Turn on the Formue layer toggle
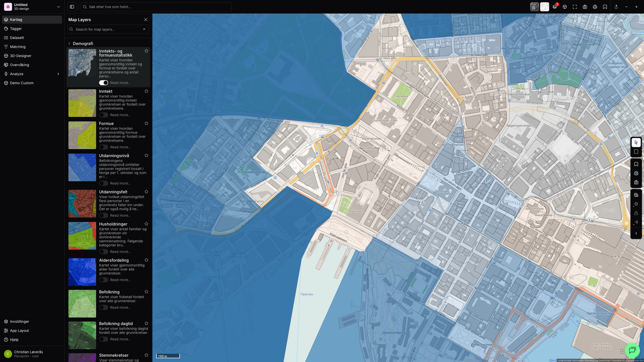The height and width of the screenshot is (362, 644). 104,147
